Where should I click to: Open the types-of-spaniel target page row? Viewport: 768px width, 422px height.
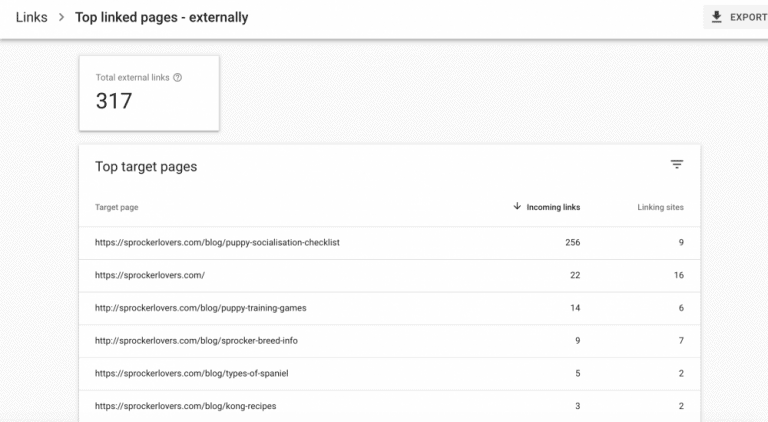tap(389, 374)
